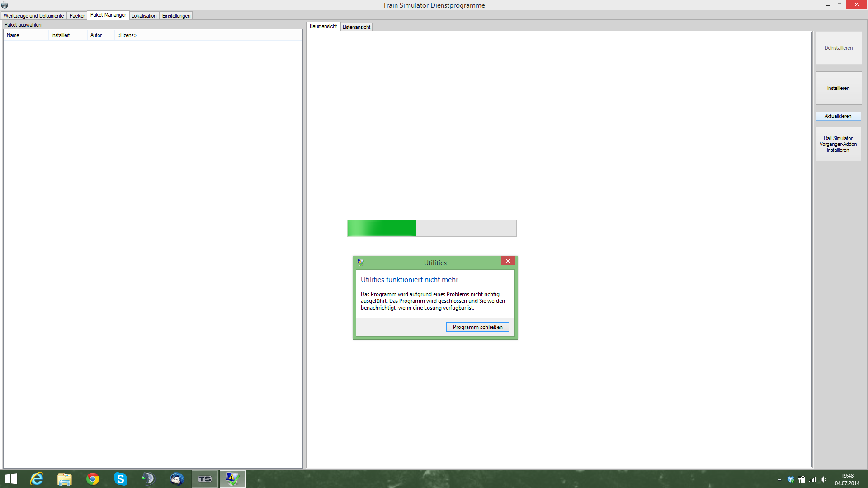Open Internet Explorer from the taskbar
The height and width of the screenshot is (488, 868).
[x=37, y=479]
